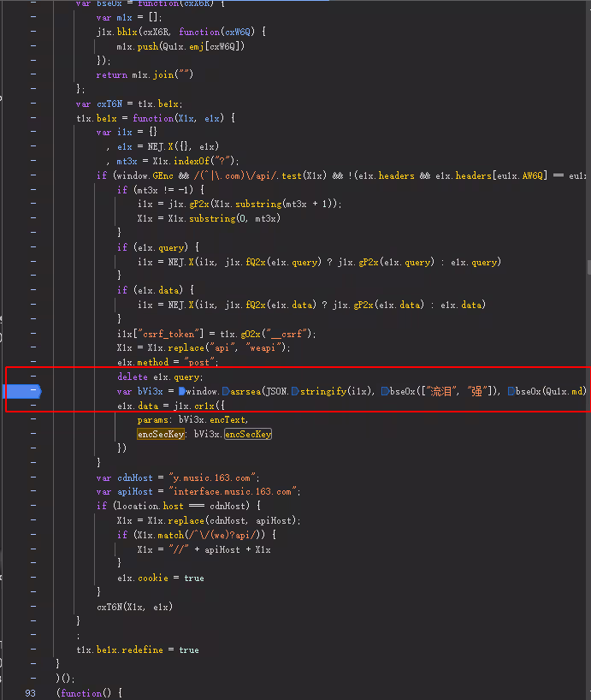Click line number 93 in the gutter
591x700 pixels.
(x=31, y=693)
